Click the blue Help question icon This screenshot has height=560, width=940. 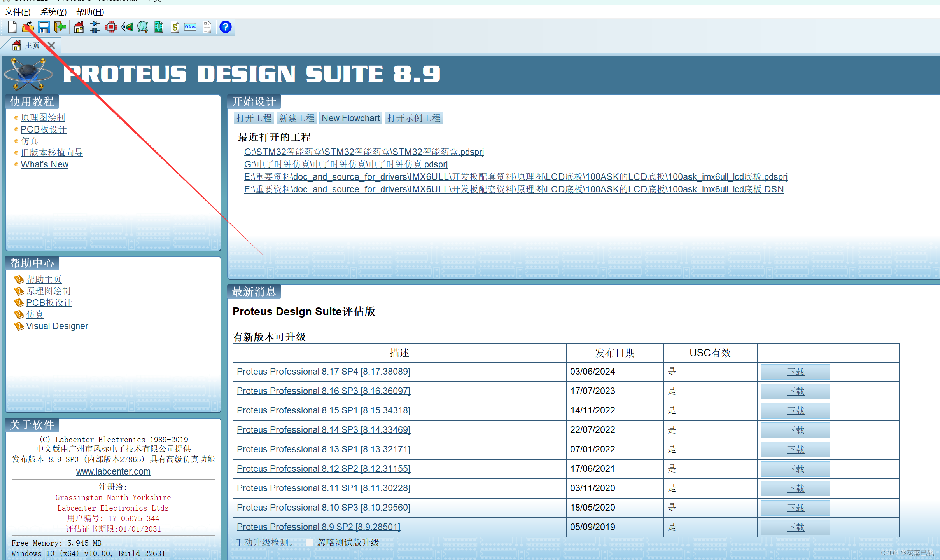tap(225, 27)
